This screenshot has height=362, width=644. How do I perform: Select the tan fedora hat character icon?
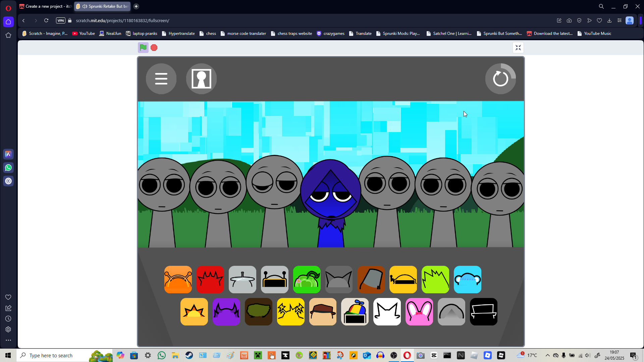[323, 312]
